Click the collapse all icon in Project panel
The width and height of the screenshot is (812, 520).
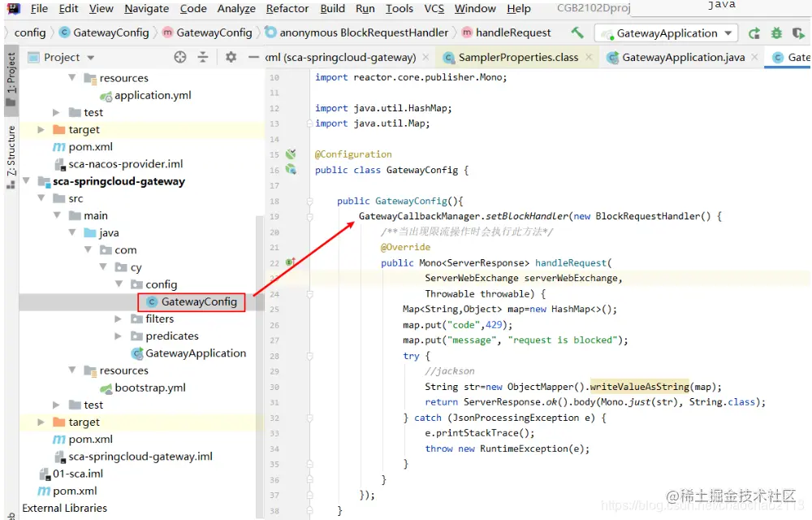pyautogui.click(x=203, y=57)
